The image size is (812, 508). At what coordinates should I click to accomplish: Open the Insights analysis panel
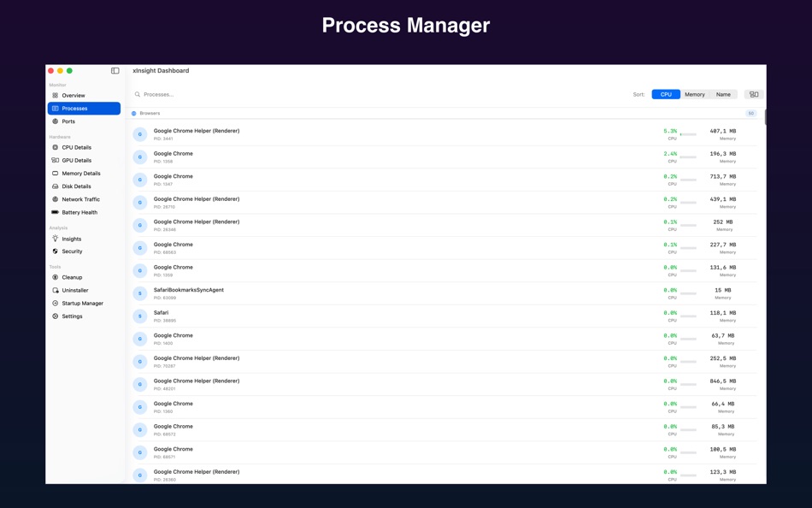pyautogui.click(x=74, y=239)
